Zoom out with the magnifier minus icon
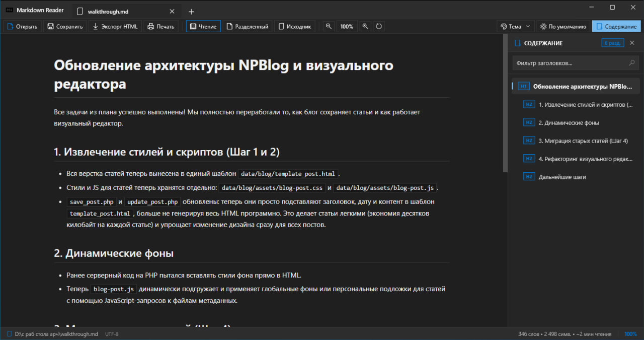Image resolution: width=644 pixels, height=340 pixels. [x=328, y=27]
